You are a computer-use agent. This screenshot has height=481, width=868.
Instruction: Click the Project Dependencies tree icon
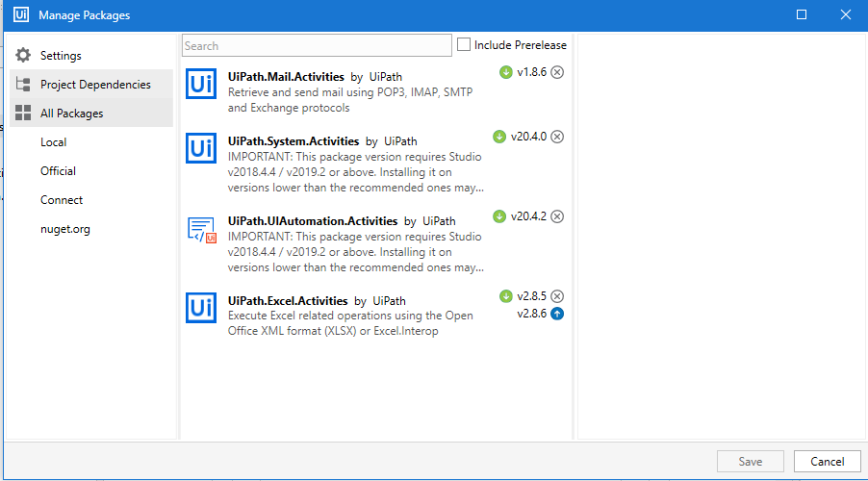[x=23, y=84]
